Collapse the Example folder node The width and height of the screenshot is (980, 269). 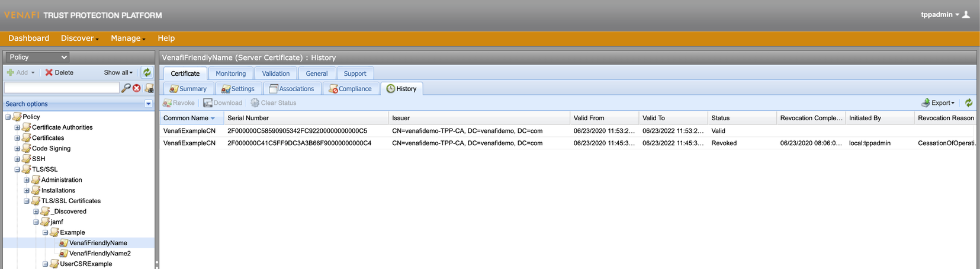[x=46, y=232]
